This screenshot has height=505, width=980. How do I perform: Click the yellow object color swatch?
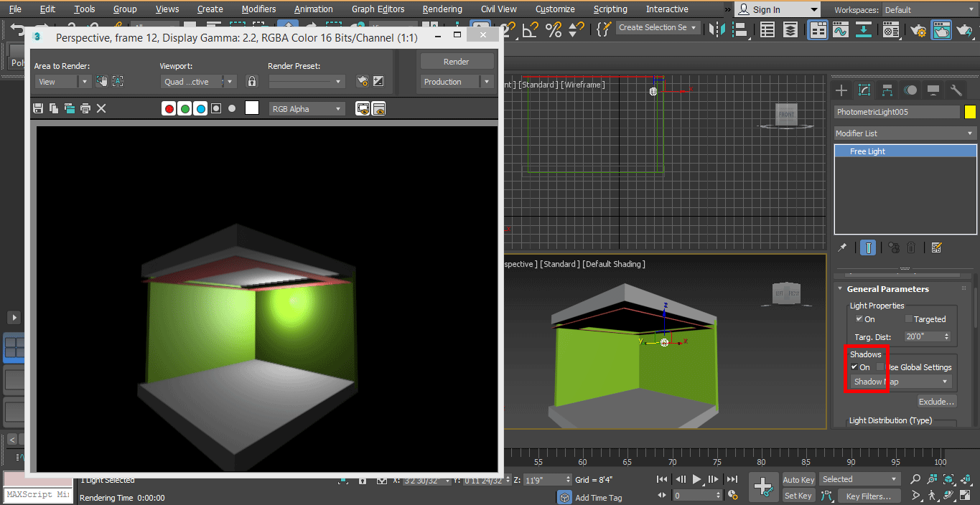[970, 112]
